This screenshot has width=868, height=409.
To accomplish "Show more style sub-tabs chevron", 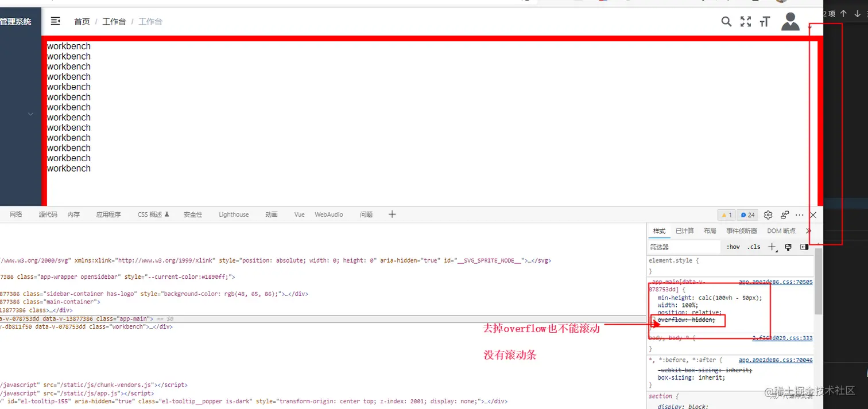I will [808, 231].
